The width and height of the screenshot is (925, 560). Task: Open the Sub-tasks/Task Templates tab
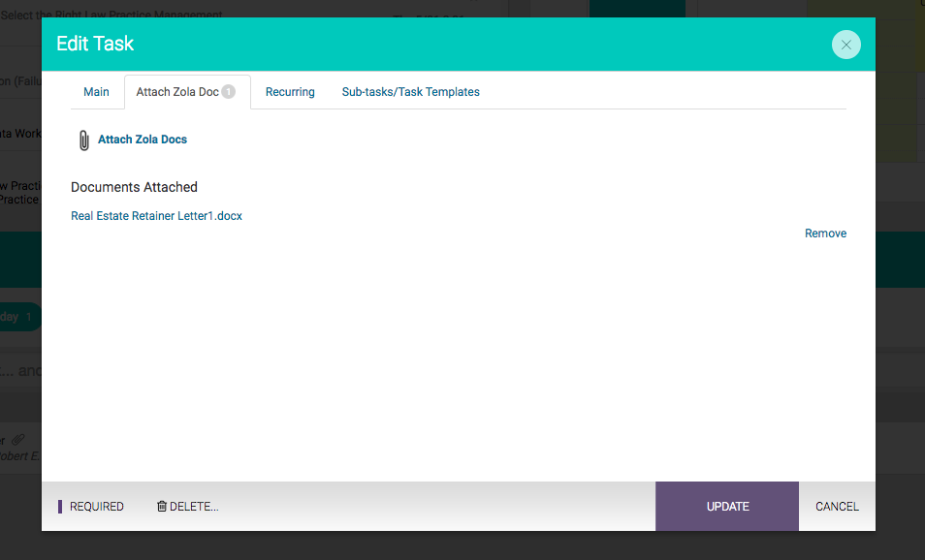point(410,92)
